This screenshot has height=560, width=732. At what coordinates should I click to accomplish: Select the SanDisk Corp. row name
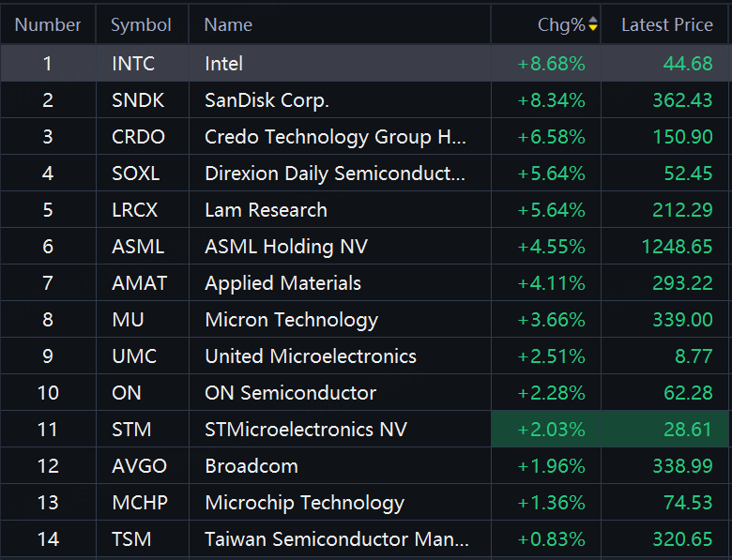267,100
